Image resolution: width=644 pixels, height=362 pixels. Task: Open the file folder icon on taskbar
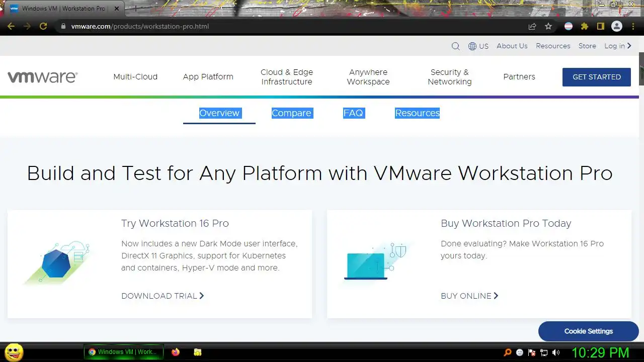click(198, 352)
